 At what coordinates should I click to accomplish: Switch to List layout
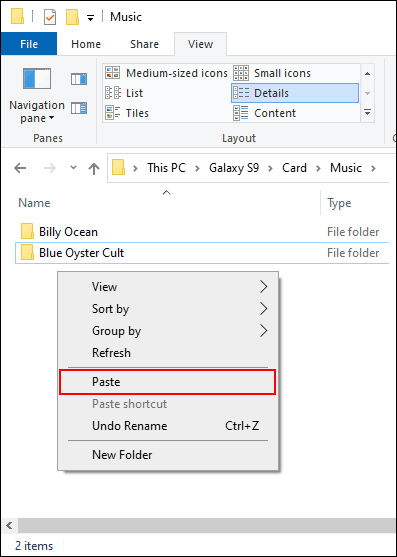[124, 93]
